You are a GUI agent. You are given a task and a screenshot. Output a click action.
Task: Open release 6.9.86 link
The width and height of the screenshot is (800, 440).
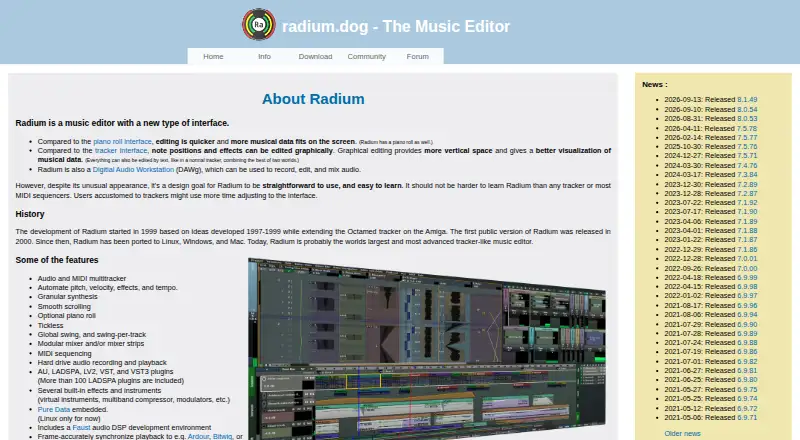(747, 352)
